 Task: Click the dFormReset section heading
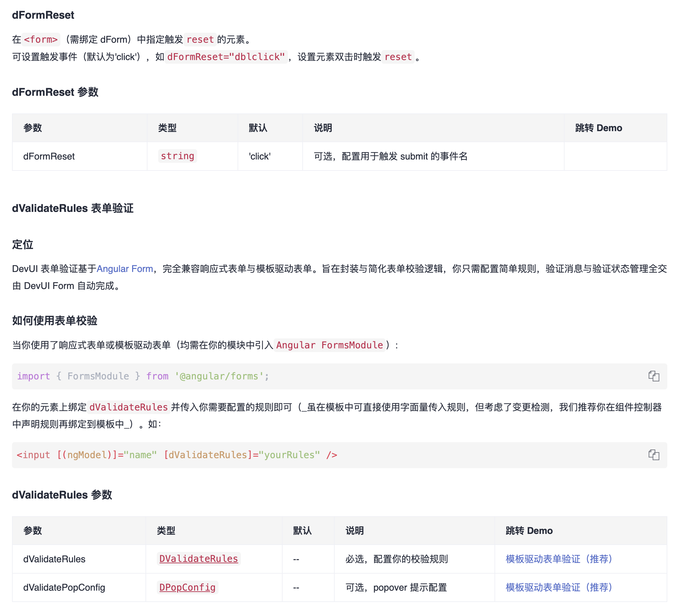[x=43, y=15]
